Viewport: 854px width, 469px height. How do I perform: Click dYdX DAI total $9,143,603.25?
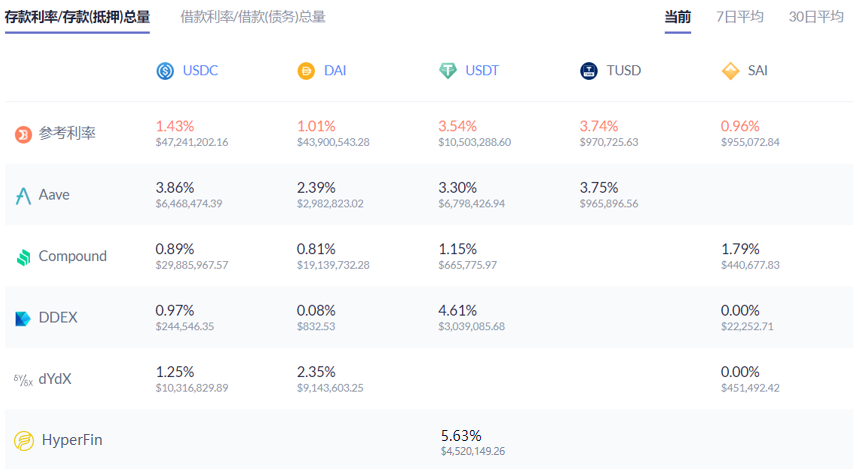pyautogui.click(x=330, y=388)
